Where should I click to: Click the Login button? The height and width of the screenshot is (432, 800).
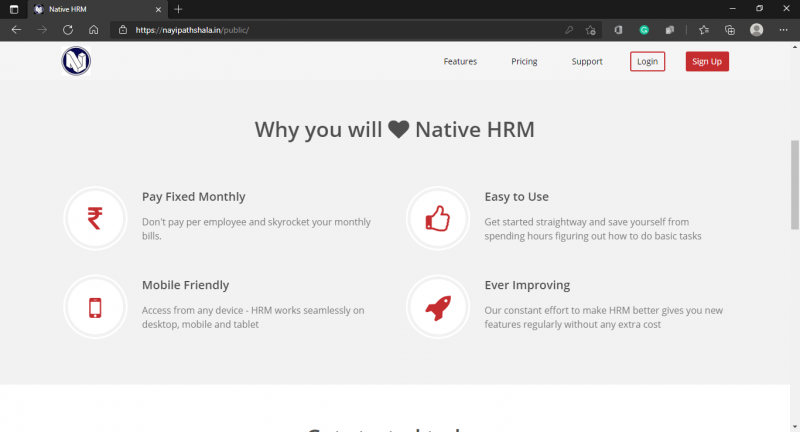pos(647,61)
